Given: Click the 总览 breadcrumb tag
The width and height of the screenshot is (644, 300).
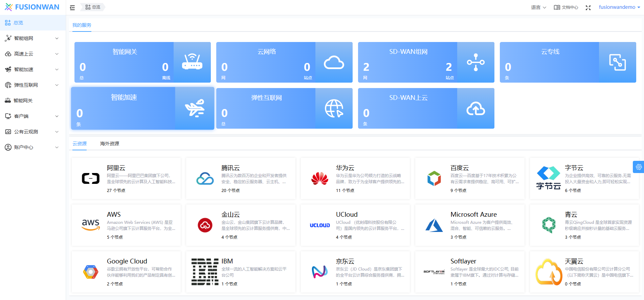Looking at the screenshot, I should point(93,7).
